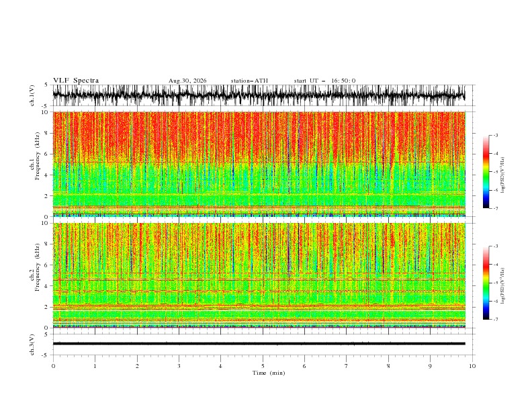Click the ch.1(V) axis label

pyautogui.click(x=32, y=95)
